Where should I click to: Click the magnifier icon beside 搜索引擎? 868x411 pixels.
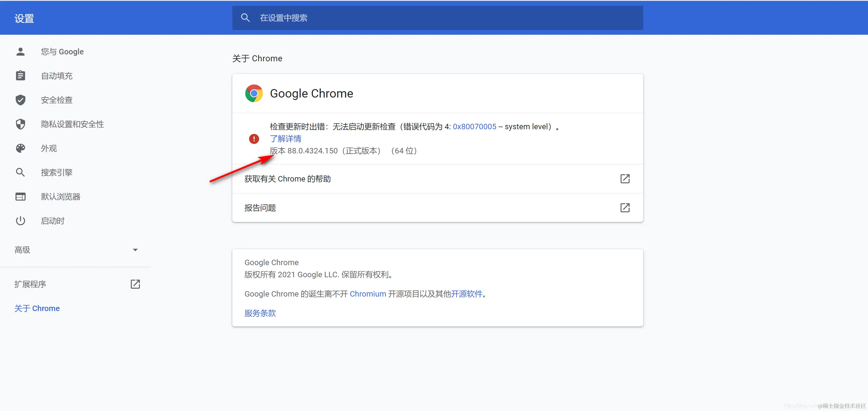coord(21,172)
